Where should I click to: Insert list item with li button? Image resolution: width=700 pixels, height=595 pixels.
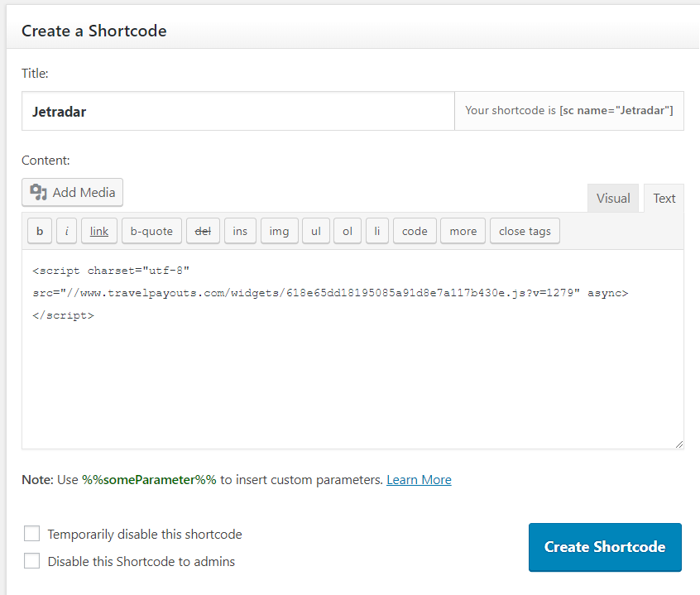(x=377, y=231)
